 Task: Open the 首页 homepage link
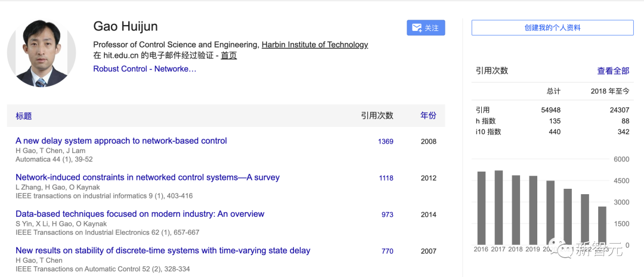point(229,56)
